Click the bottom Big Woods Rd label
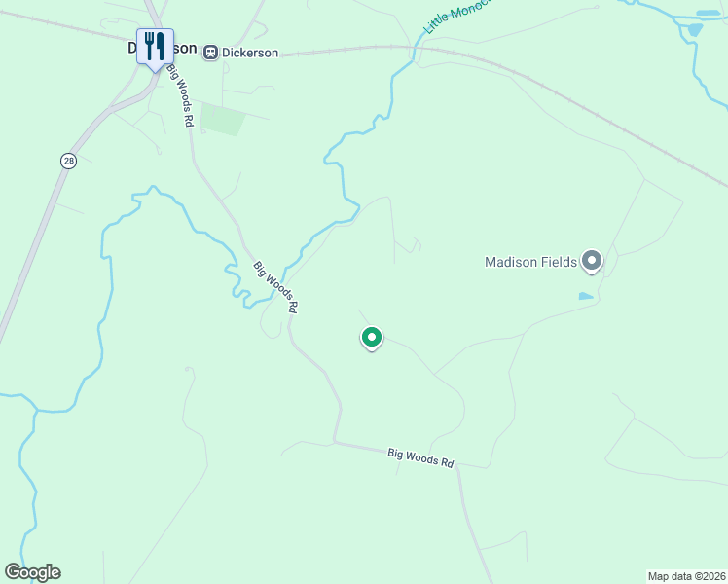The height and width of the screenshot is (584, 728). 420,458
